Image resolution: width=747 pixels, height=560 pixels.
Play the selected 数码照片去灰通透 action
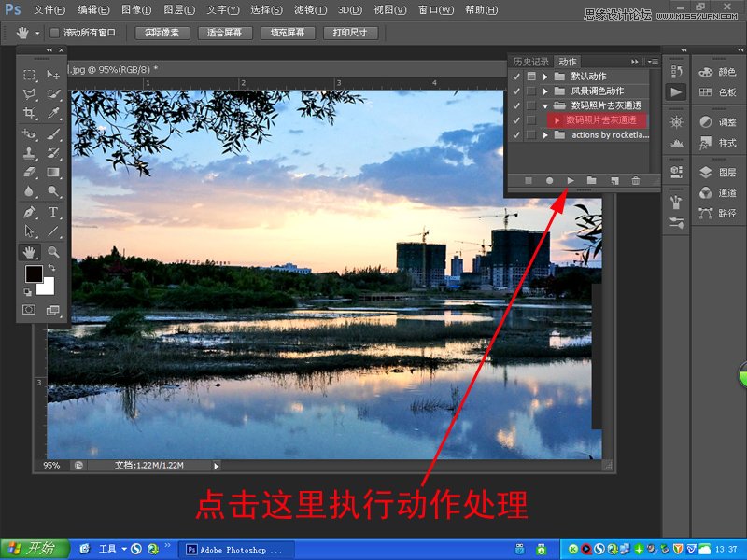pyautogui.click(x=571, y=180)
